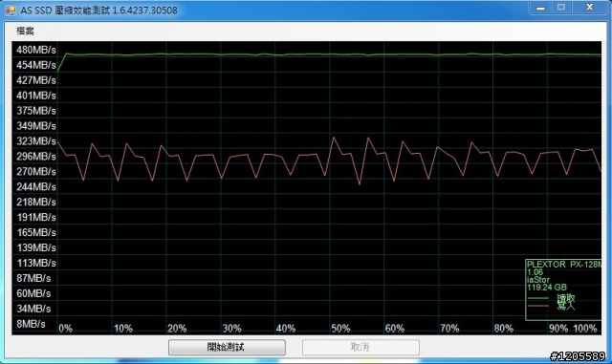Click the 10% label on the x-axis

tap(123, 329)
